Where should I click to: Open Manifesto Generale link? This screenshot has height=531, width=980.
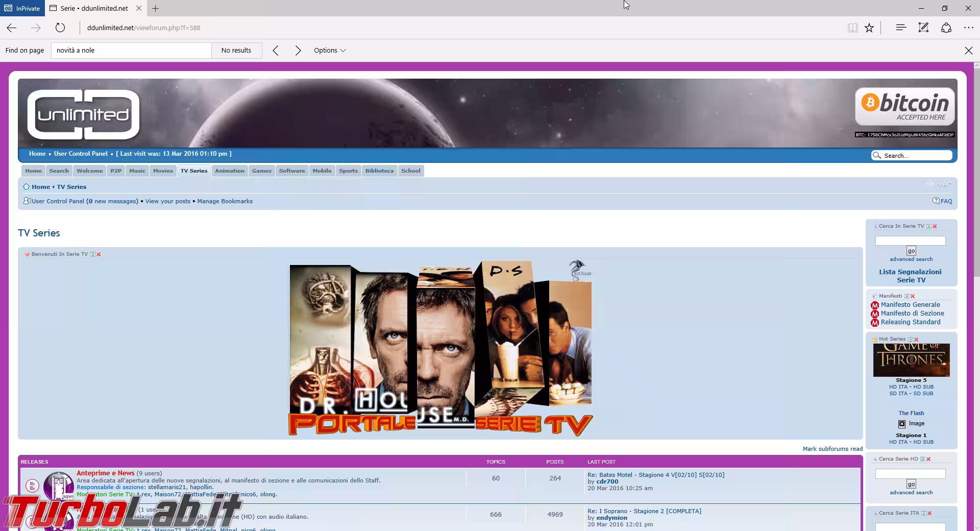pyautogui.click(x=910, y=305)
